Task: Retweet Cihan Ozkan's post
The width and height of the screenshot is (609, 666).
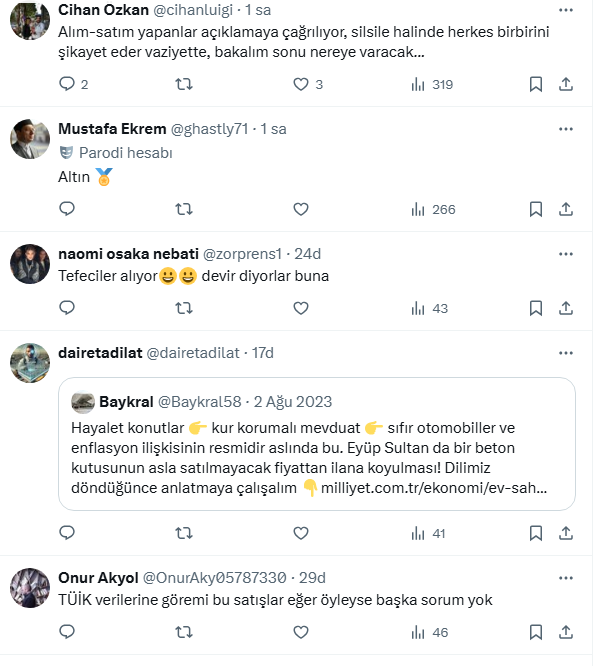Action: (184, 85)
